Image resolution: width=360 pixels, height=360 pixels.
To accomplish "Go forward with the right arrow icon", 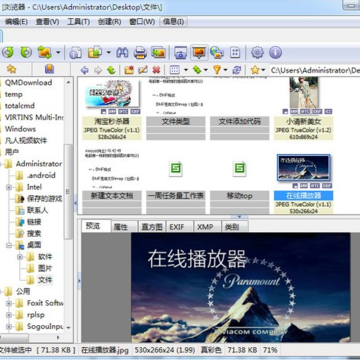I will 98,70.
